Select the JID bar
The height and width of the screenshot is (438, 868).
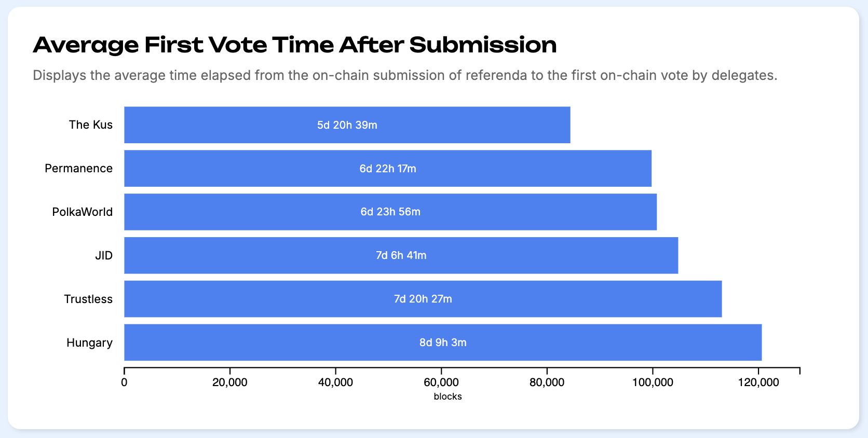click(401, 255)
